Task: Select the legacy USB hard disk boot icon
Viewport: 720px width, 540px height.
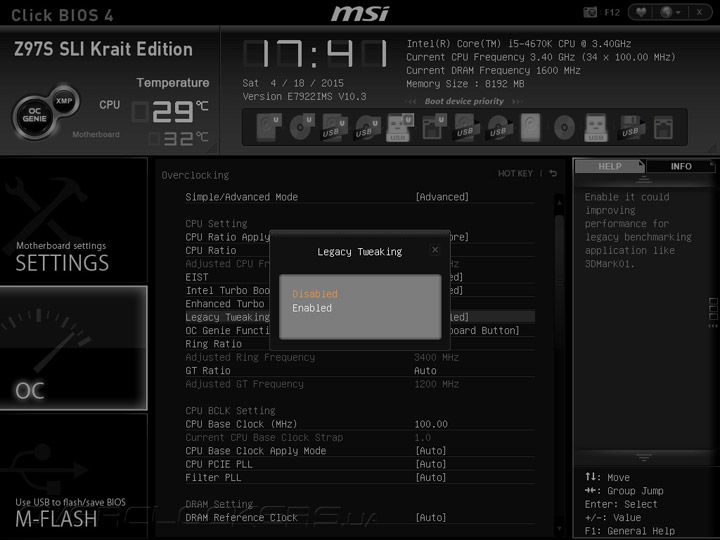Action: [467, 127]
